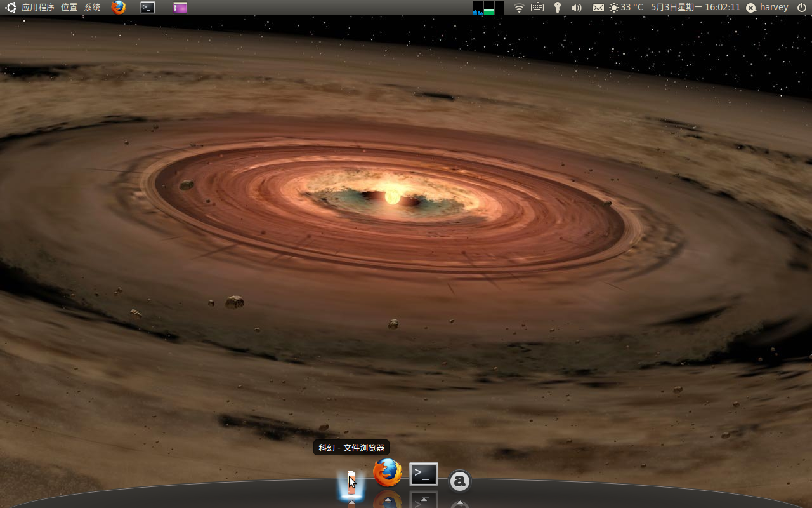This screenshot has height=508, width=812.
Task: Open the 系统 (System) menu
Action: 93,8
